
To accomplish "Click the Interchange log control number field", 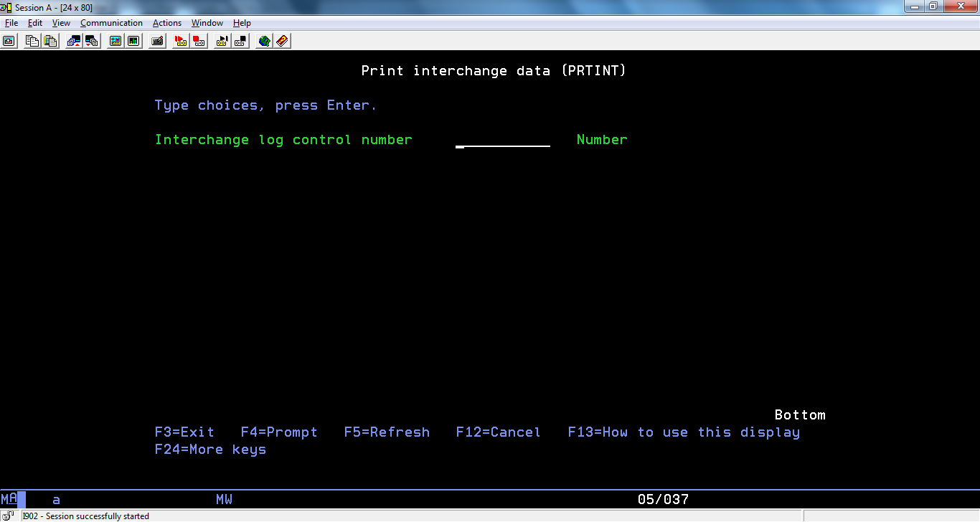I will click(503, 141).
